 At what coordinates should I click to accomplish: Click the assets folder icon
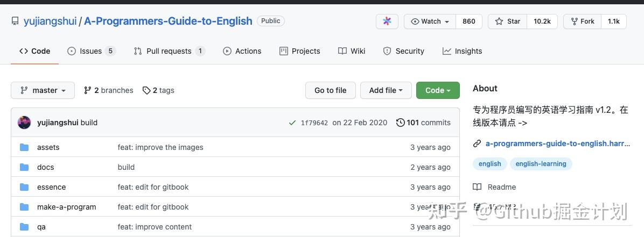pyautogui.click(x=24, y=147)
